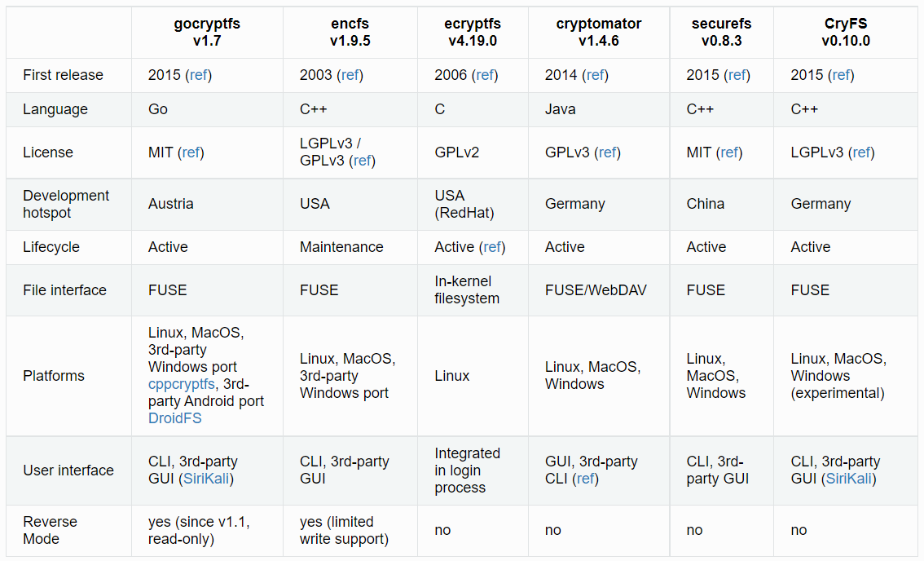The image size is (924, 561).
Task: Open ecryptfs first release ref link
Action: [485, 75]
